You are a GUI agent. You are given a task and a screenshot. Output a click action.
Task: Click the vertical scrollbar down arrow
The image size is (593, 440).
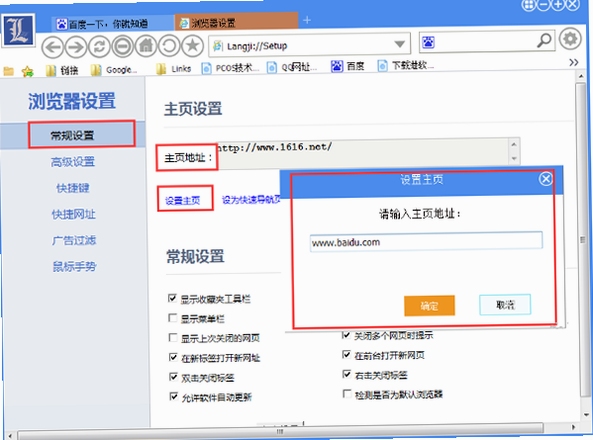tap(585, 414)
